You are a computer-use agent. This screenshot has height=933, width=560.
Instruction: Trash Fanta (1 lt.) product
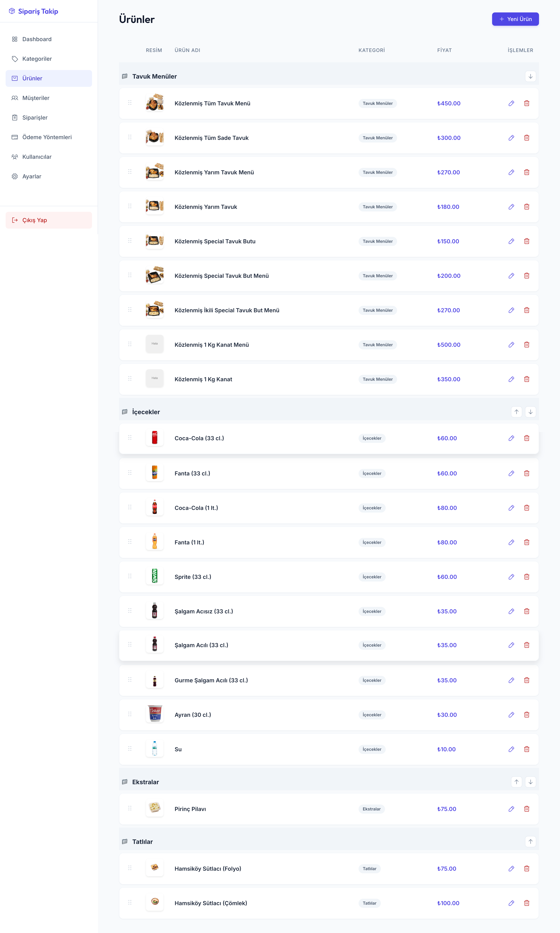(x=527, y=542)
